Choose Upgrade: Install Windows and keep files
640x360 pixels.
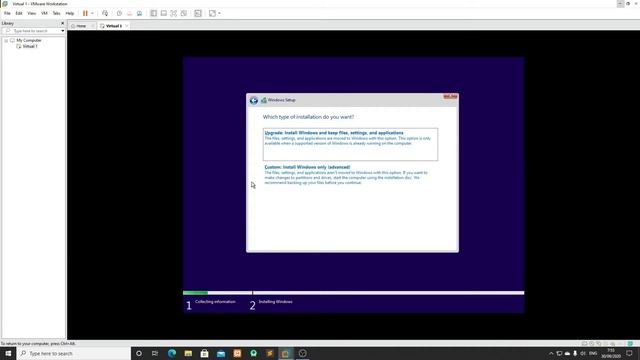[x=350, y=144]
